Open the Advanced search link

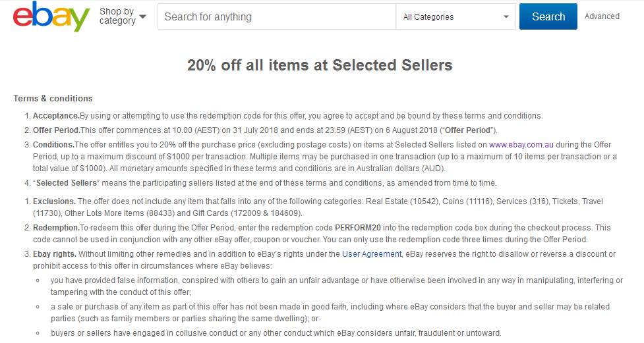[602, 16]
